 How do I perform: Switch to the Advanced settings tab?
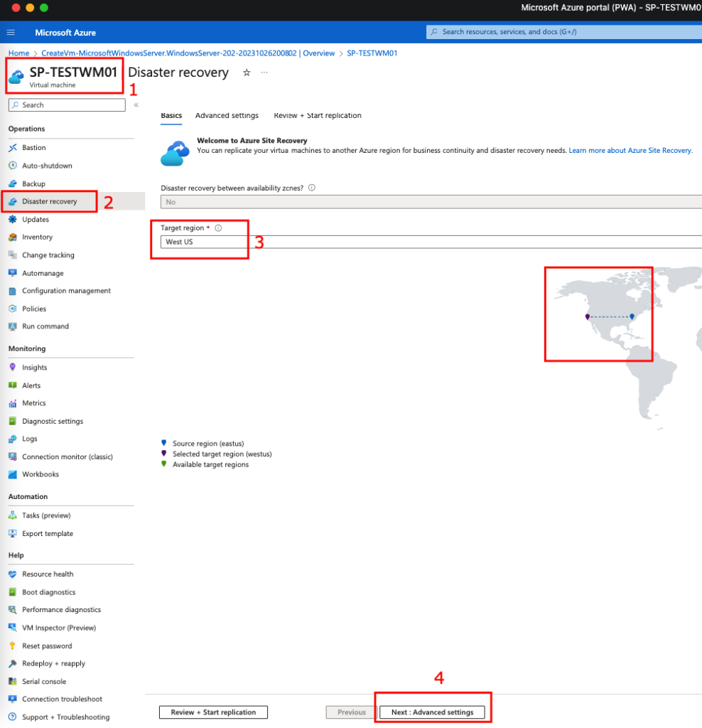[x=227, y=115]
